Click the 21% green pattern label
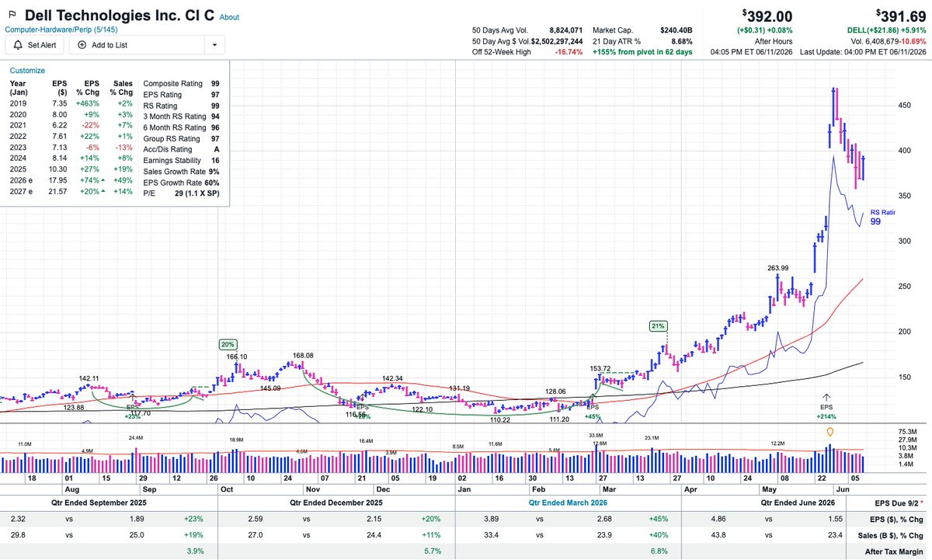932x560 pixels. pyautogui.click(x=657, y=326)
